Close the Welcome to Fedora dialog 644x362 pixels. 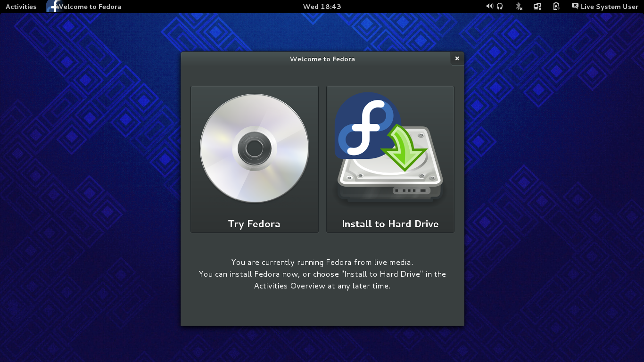[x=457, y=58]
